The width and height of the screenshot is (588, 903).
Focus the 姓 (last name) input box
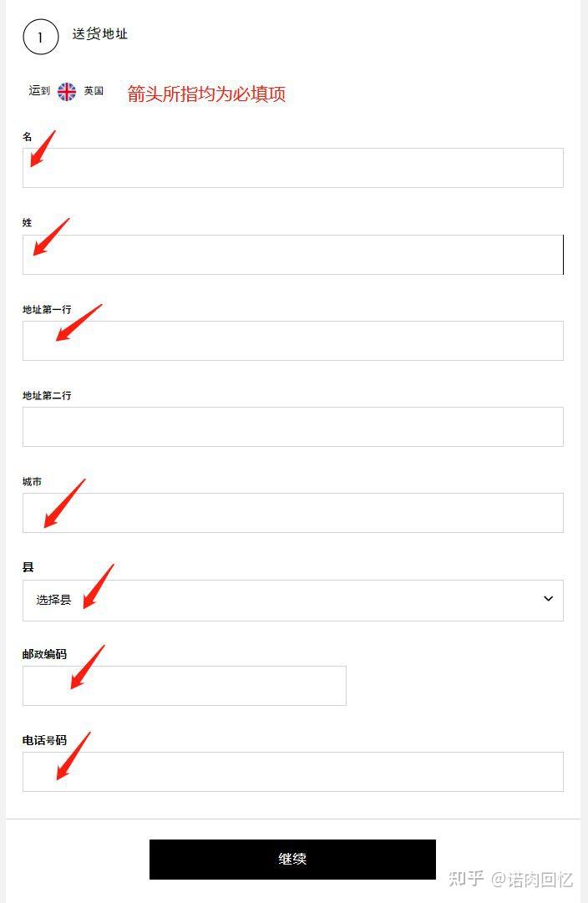click(x=292, y=255)
